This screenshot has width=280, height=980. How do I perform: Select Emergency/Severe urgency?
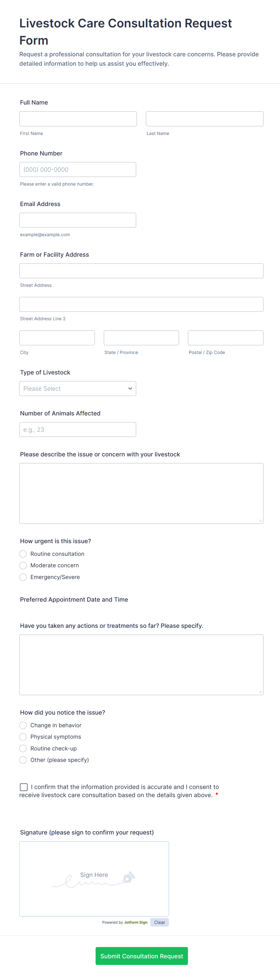click(x=23, y=577)
